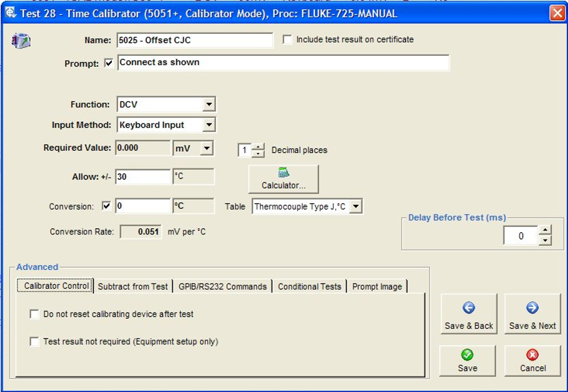
Task: Open the Calculator tool
Action: (283, 179)
